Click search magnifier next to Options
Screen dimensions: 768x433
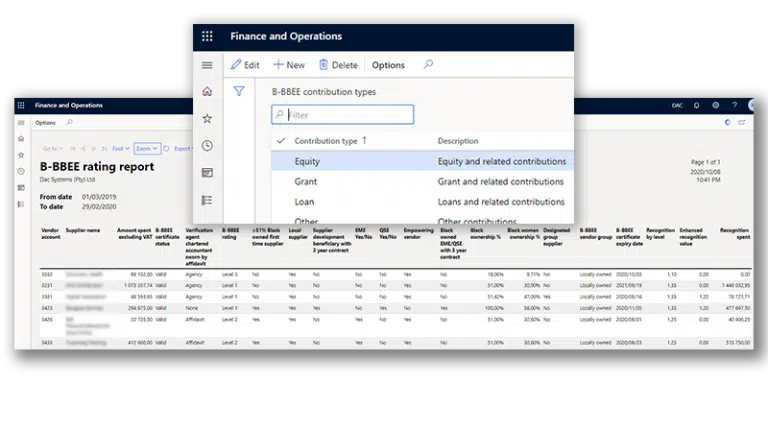click(x=428, y=65)
